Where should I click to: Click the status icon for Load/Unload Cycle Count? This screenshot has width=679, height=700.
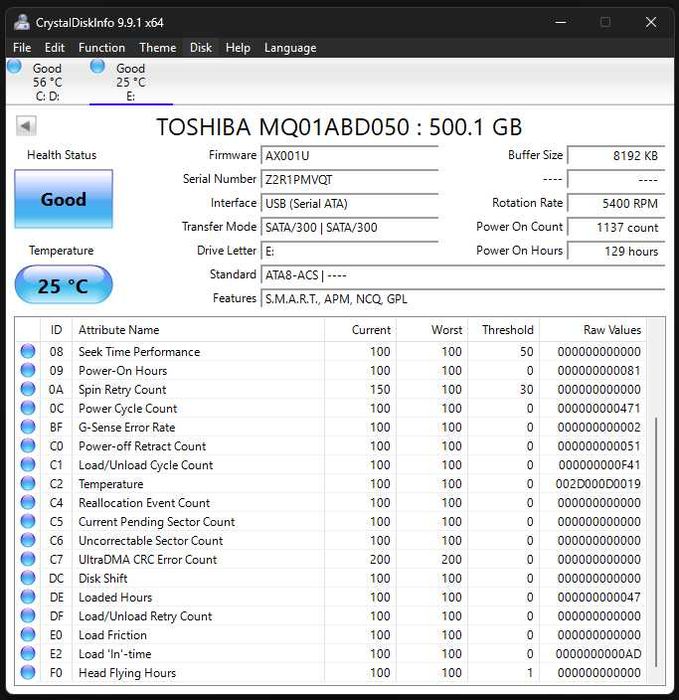(x=28, y=465)
